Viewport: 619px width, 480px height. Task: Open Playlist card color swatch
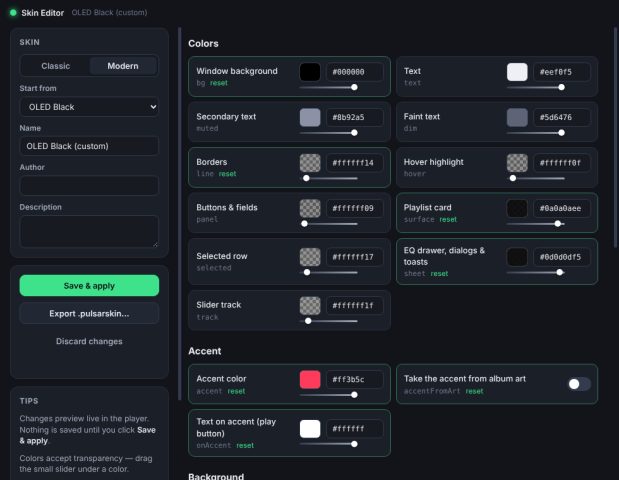(x=517, y=208)
